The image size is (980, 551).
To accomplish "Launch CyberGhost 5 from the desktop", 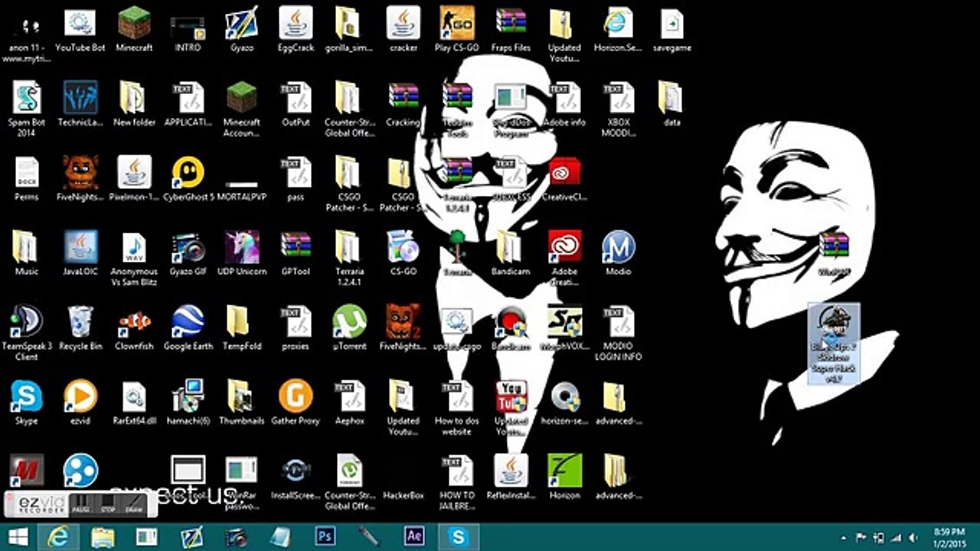I will 188,173.
